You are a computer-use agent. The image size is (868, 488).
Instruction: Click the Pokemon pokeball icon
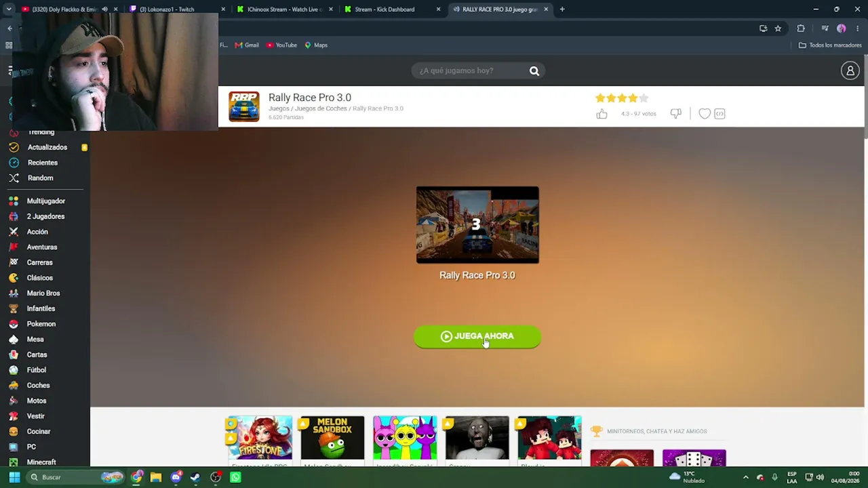click(14, 324)
